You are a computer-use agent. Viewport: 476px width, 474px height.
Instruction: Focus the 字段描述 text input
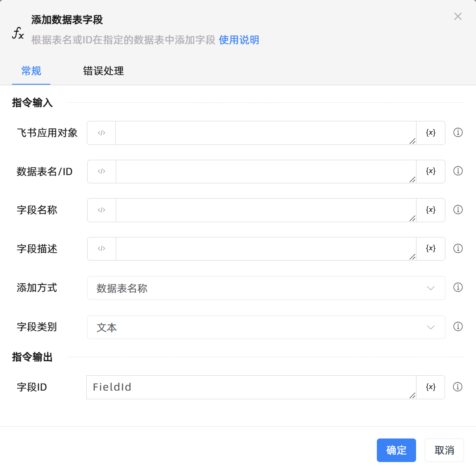click(x=266, y=249)
